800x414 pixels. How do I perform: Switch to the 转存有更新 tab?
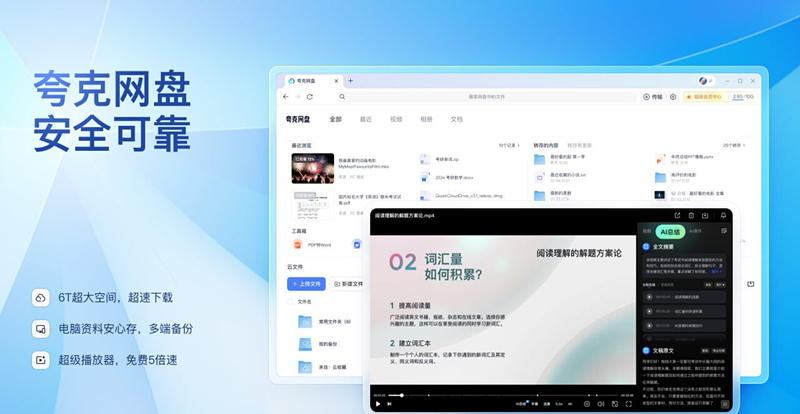pyautogui.click(x=580, y=145)
